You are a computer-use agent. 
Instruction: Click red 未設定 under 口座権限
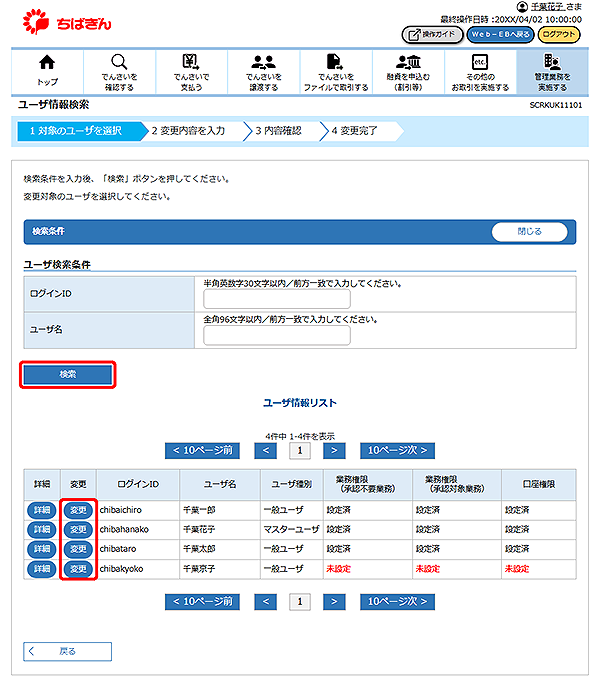pos(517,569)
